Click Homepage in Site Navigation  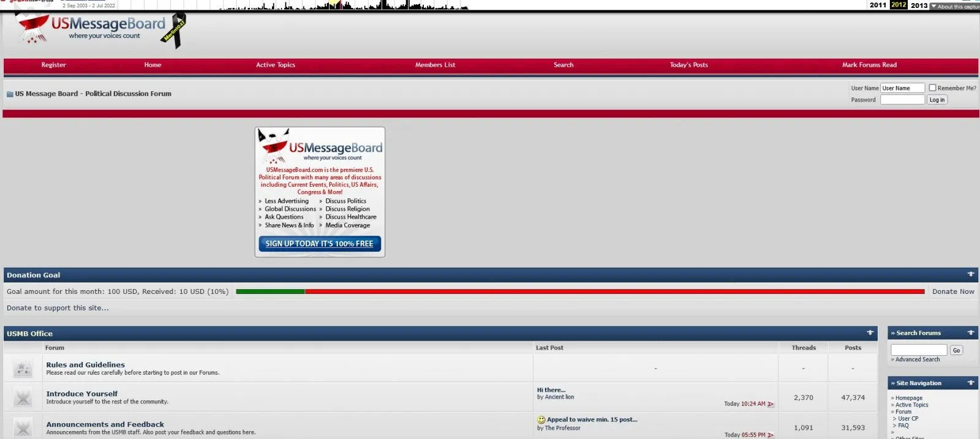pos(908,398)
